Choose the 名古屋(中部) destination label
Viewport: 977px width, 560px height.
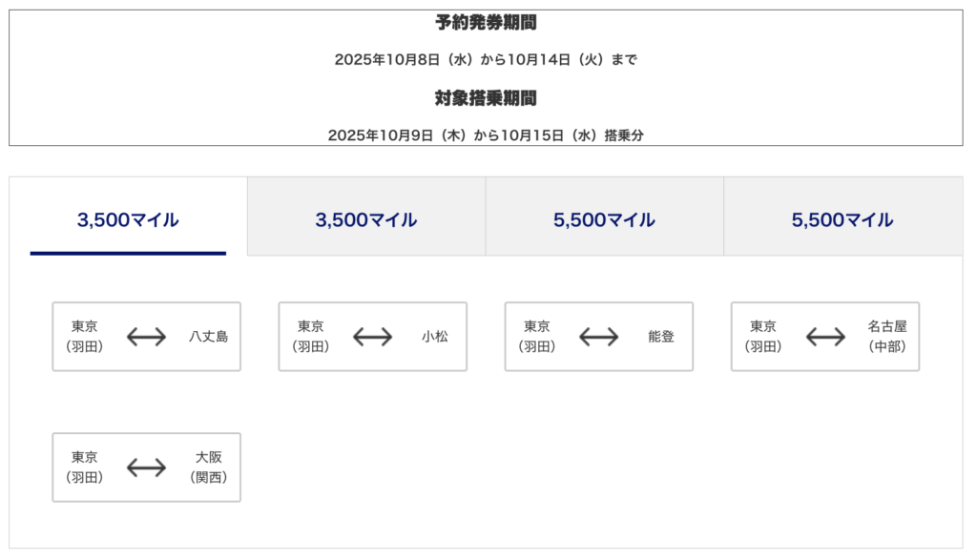tap(887, 337)
